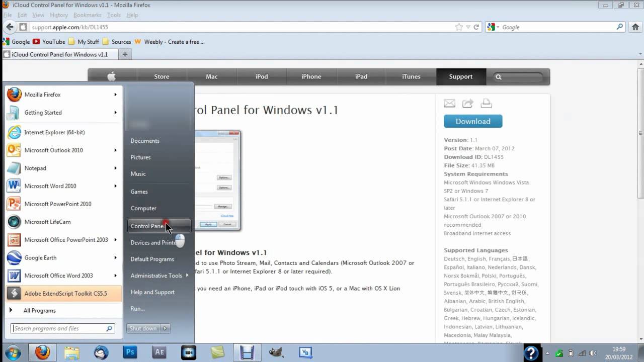Open the History menu
644x362 pixels.
(59, 15)
